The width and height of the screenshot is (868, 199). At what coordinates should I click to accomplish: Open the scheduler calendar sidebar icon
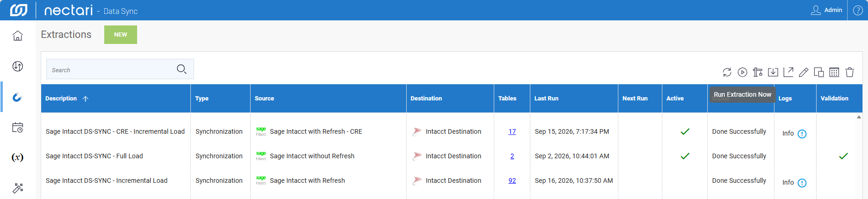[18, 127]
